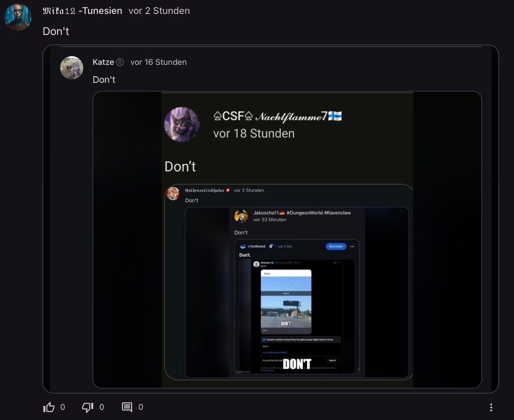The height and width of the screenshot is (420, 514).
Task: Click the CSF Nachtflamme7 username
Action: [277, 116]
